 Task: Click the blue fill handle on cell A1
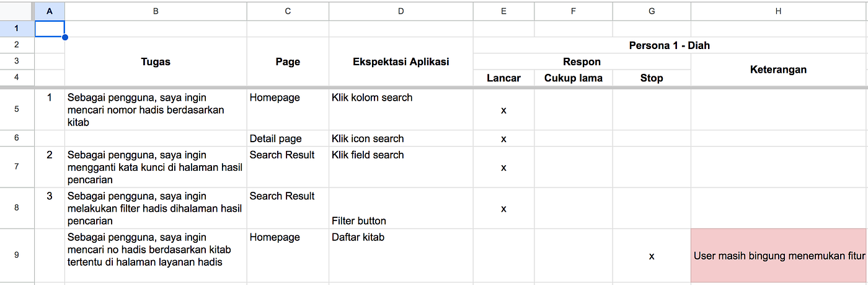point(65,37)
